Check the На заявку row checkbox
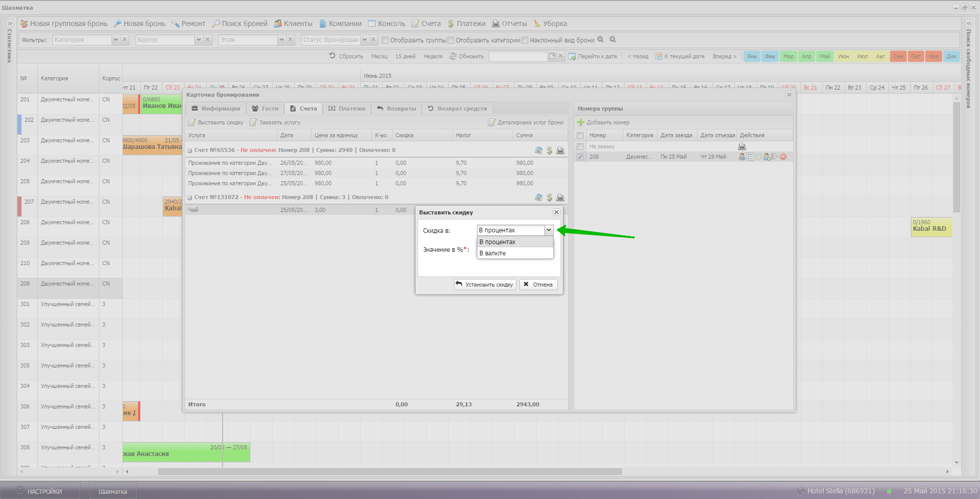Viewport: 980px width, 499px height. (580, 147)
